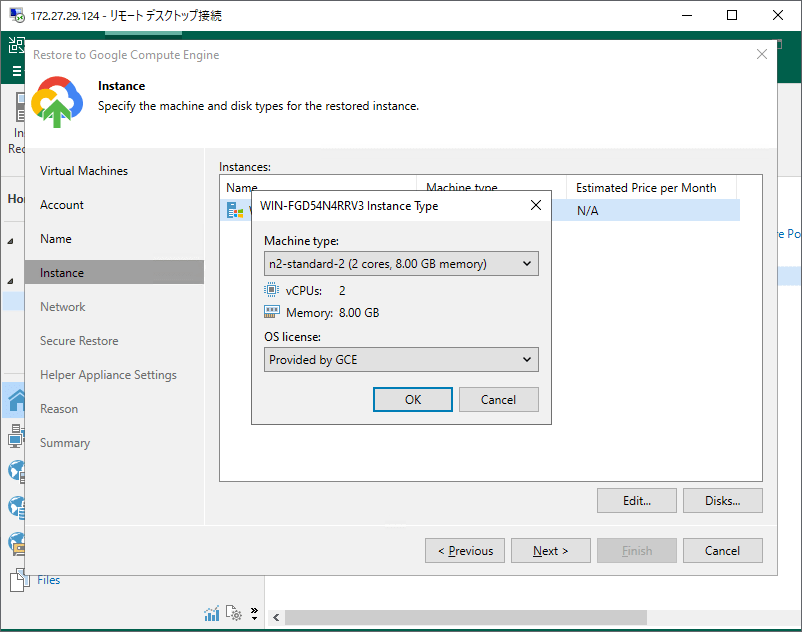Image resolution: width=802 pixels, height=632 pixels.
Task: Maximize the Remote Desktop window
Action: 732,15
